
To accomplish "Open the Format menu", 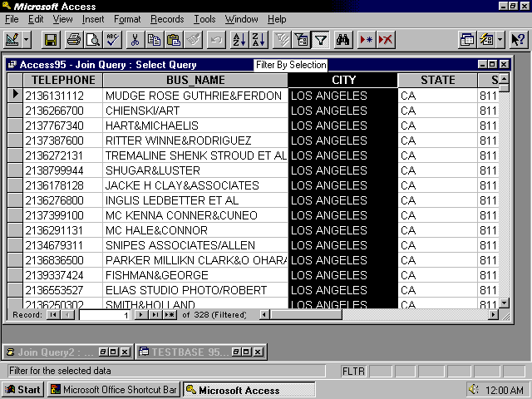I will (127, 19).
